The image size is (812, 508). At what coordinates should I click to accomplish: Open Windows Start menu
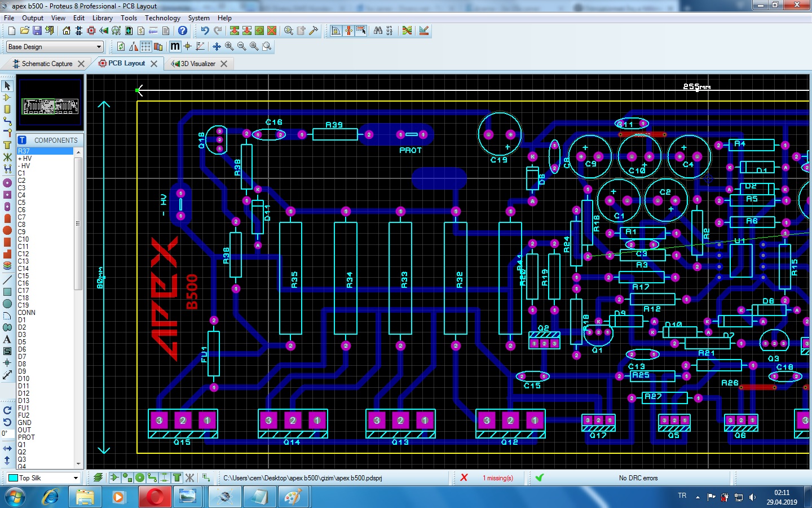pyautogui.click(x=15, y=497)
